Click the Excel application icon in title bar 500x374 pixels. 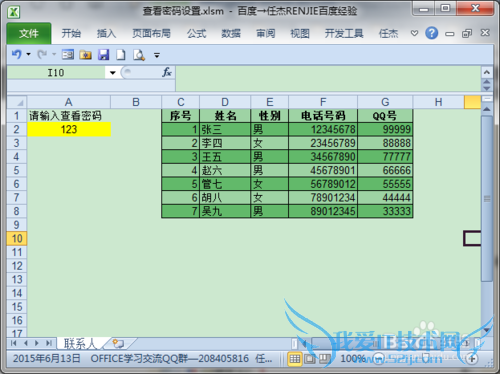(14, 12)
